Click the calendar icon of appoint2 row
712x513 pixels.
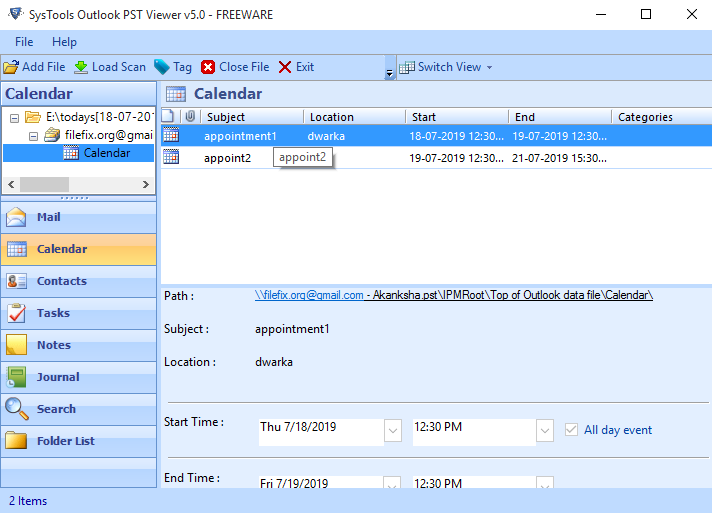(x=171, y=157)
